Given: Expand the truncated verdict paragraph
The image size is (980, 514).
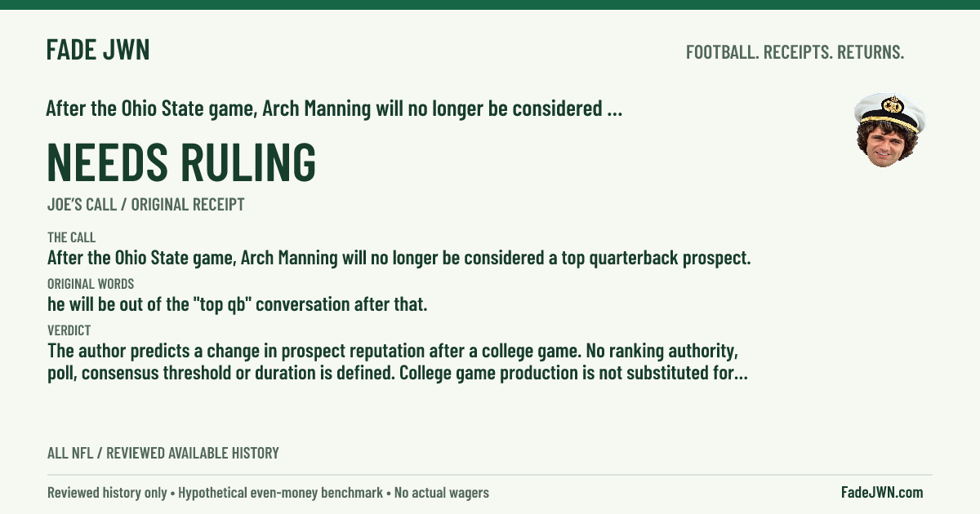Looking at the screenshot, I should point(398,363).
